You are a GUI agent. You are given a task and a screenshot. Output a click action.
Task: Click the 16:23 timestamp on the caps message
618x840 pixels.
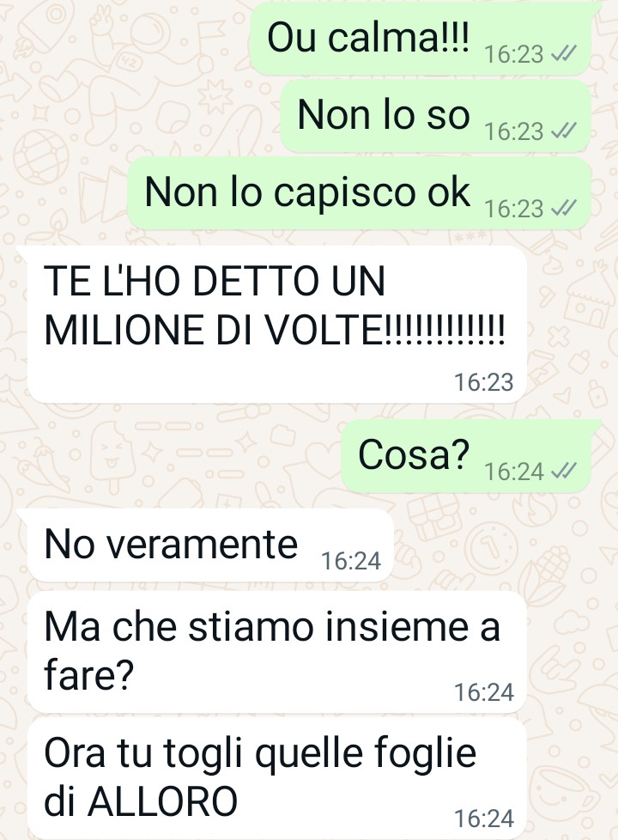click(483, 382)
